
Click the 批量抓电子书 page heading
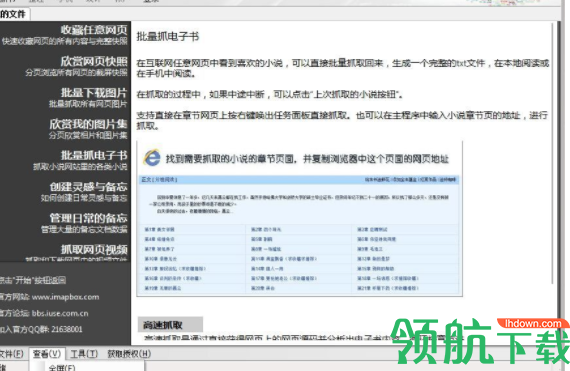tap(168, 36)
